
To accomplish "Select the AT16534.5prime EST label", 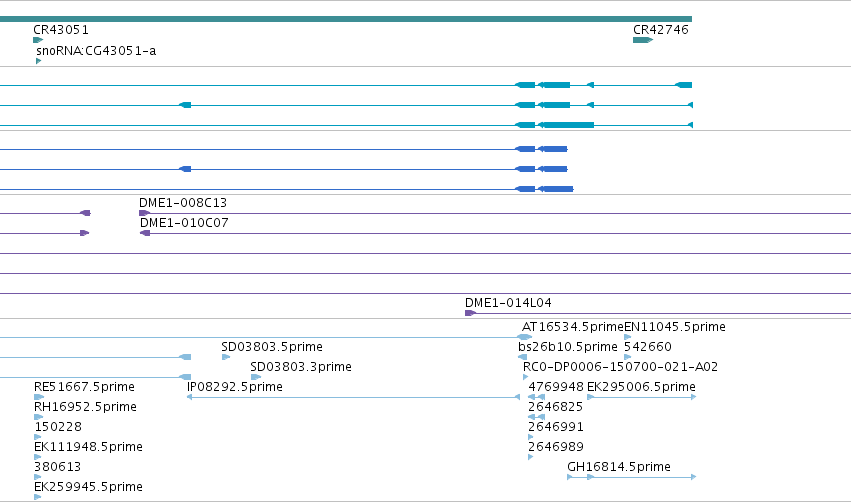I will [573, 327].
